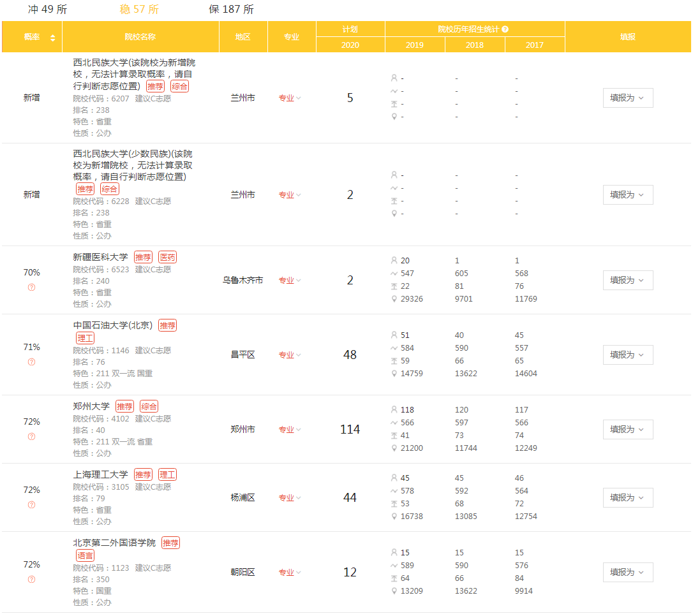Click the 理工 tag beside 上海理工大学

167,475
